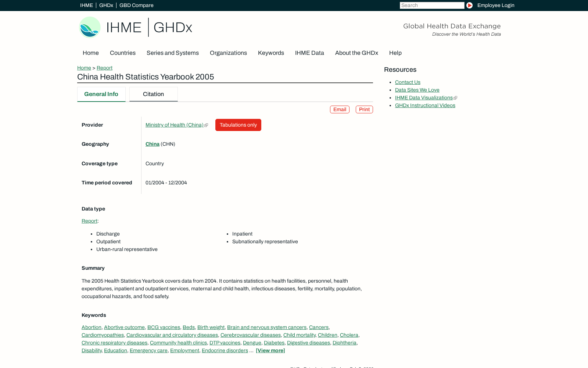Open the Report data type link

(x=89, y=221)
